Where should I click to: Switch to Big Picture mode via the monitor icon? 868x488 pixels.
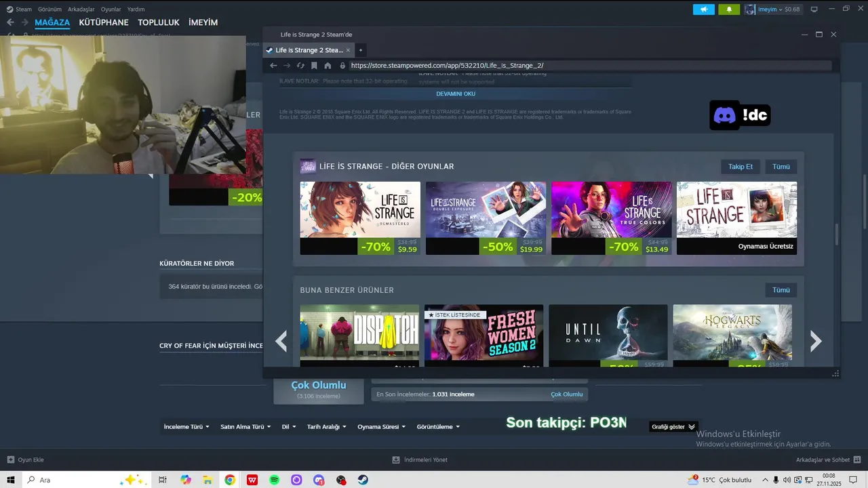pyautogui.click(x=814, y=9)
